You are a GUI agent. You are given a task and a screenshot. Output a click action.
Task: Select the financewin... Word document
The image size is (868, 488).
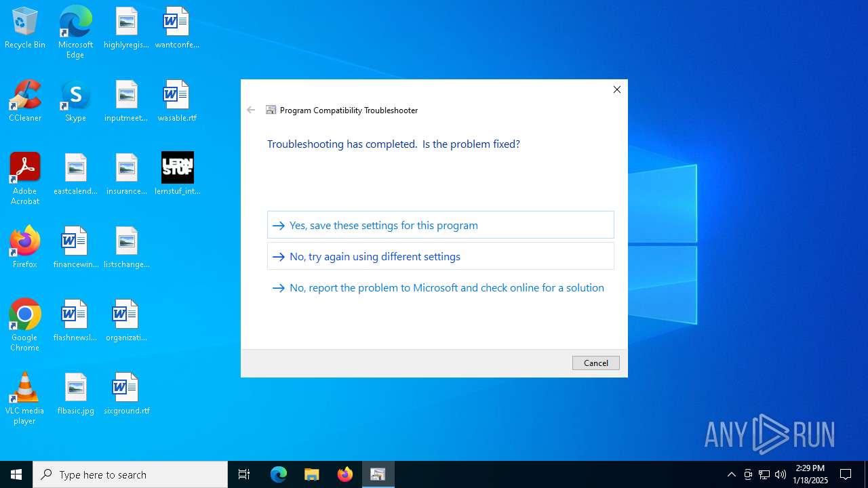[x=75, y=248]
